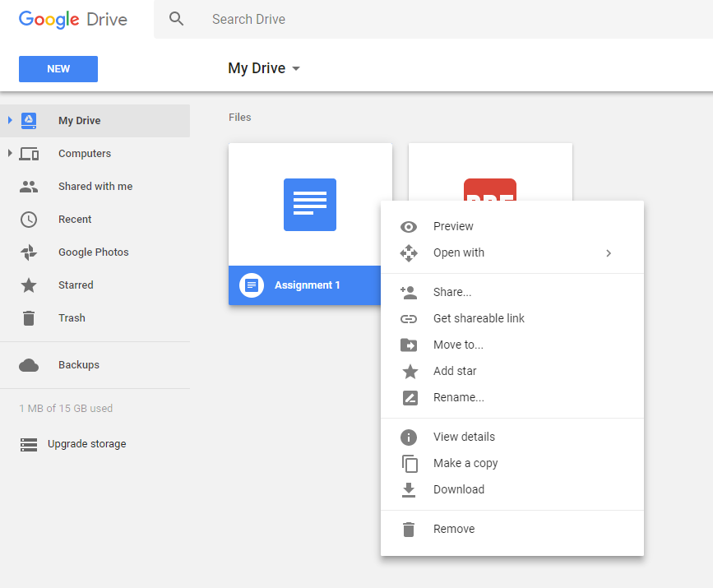
Task: Click the Computers devices icon
Action: [29, 154]
